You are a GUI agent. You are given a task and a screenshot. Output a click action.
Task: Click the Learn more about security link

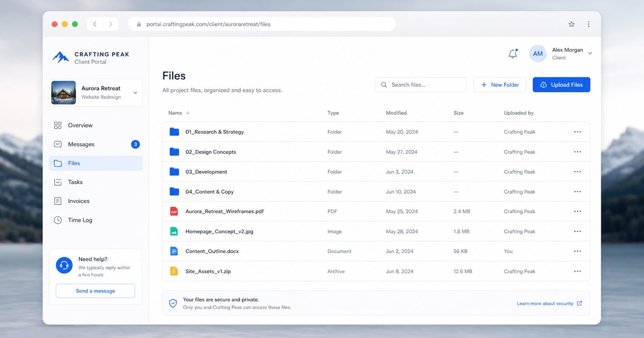tap(545, 304)
